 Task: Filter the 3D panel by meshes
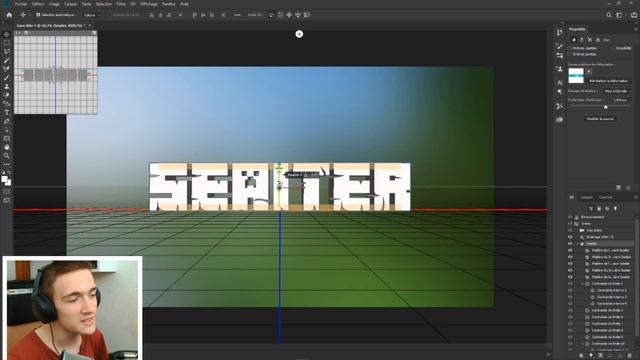tap(599, 209)
